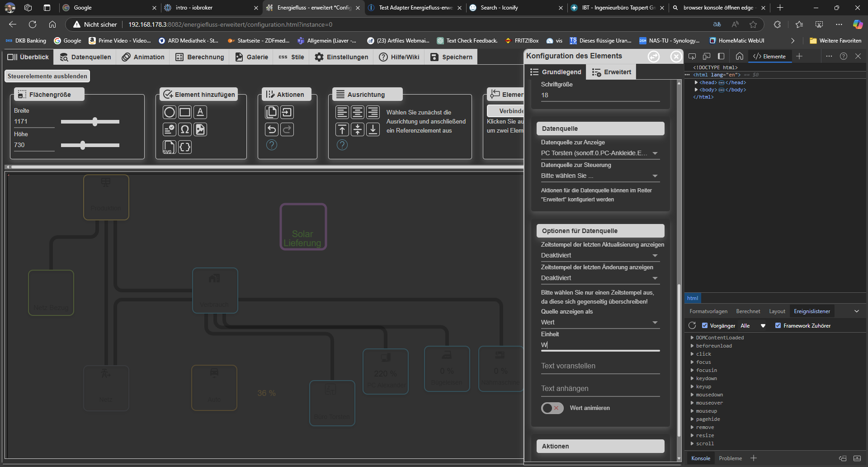
Task: Open the Einstellungen tab
Action: click(341, 57)
